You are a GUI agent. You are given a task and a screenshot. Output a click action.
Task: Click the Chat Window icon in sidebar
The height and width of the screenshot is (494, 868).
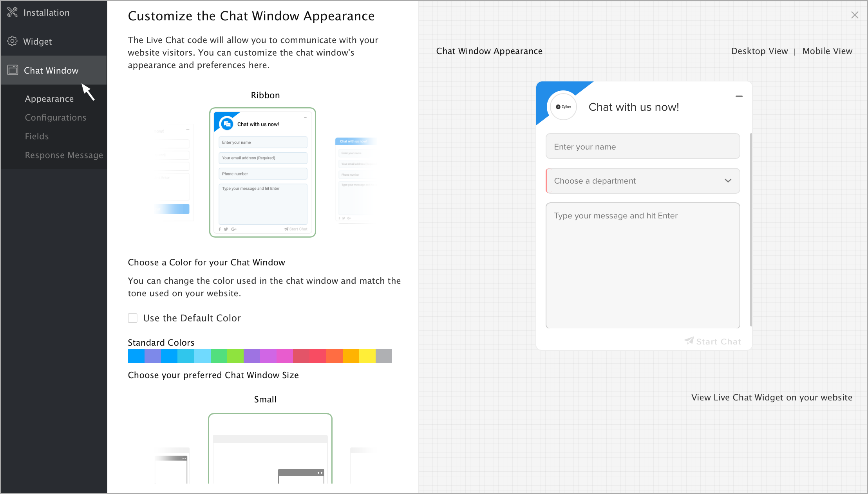click(13, 70)
